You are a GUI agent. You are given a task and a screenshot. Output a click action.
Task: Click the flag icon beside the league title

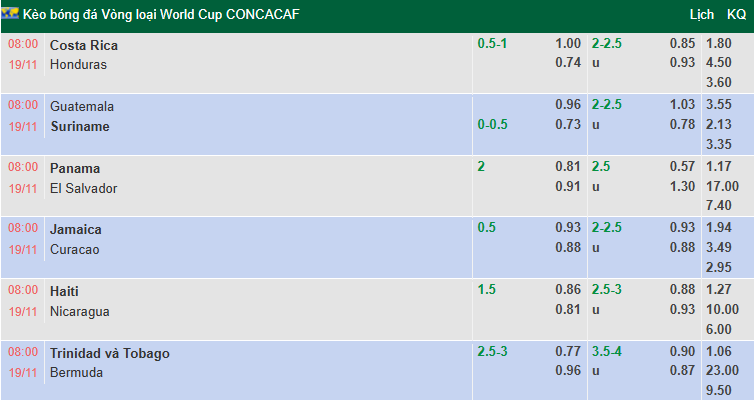(13, 15)
